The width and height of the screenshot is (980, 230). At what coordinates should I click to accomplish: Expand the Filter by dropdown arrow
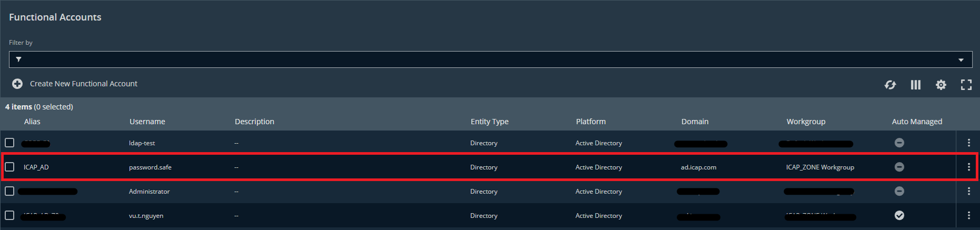[961, 60]
